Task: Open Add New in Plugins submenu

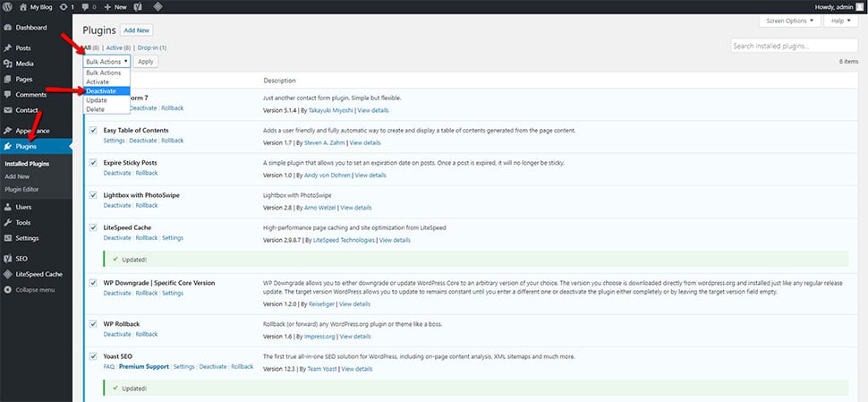Action: (17, 176)
